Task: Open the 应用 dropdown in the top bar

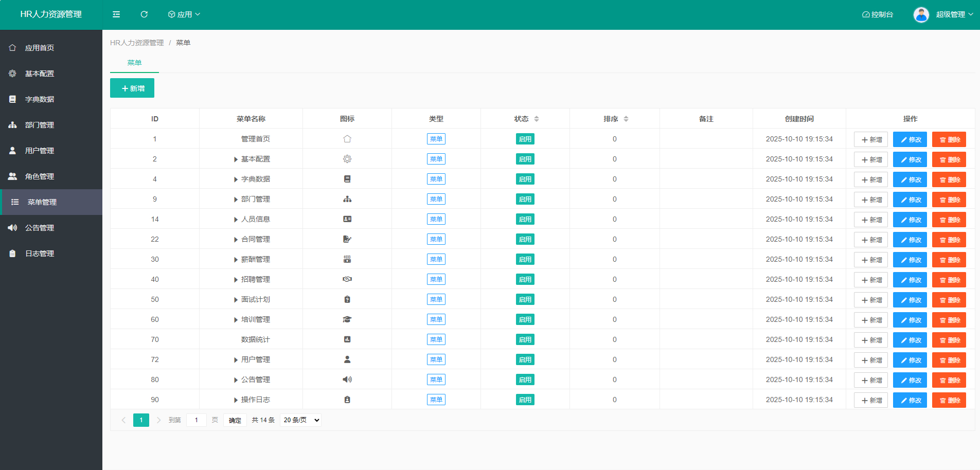Action: click(x=184, y=14)
